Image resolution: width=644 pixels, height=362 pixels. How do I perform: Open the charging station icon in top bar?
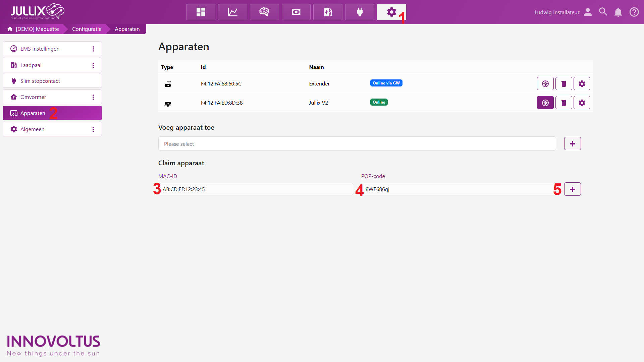328,12
